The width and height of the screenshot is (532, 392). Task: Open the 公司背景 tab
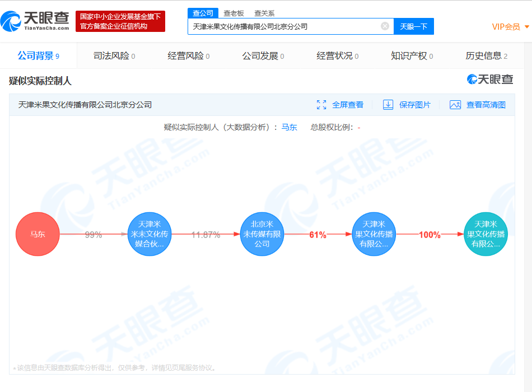(x=38, y=55)
